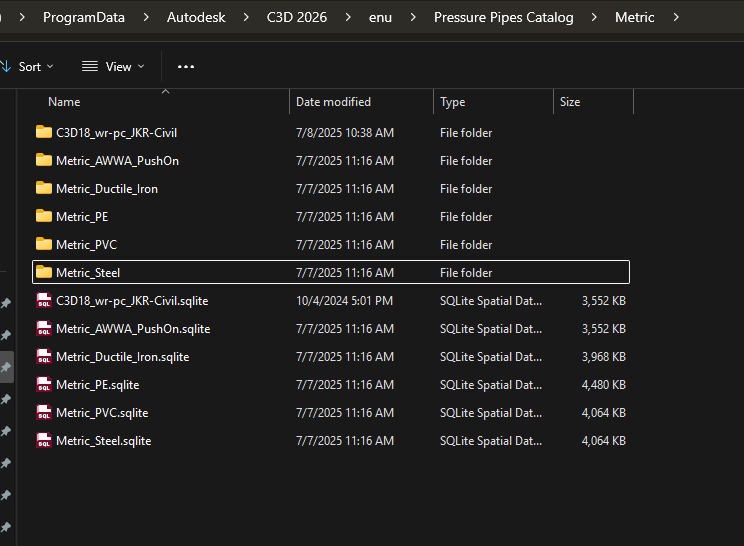Sort by the Date modified column header

click(333, 102)
